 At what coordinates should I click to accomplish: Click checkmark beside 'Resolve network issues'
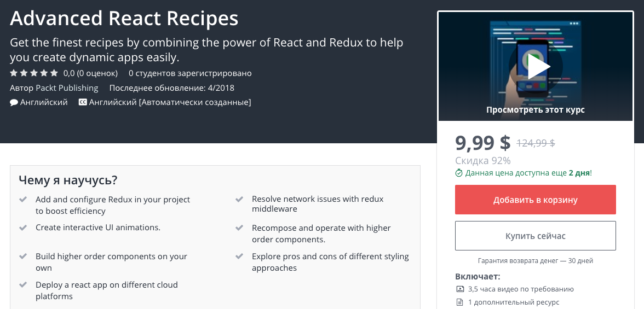click(239, 200)
